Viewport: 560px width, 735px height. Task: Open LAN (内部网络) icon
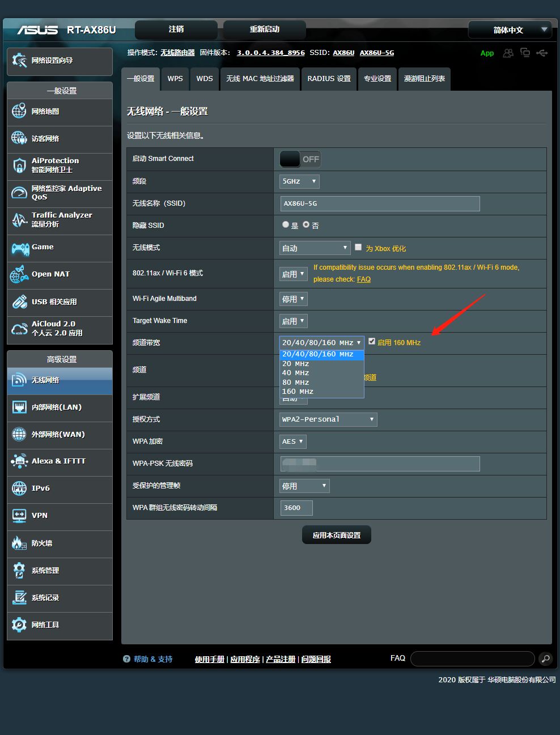19,407
